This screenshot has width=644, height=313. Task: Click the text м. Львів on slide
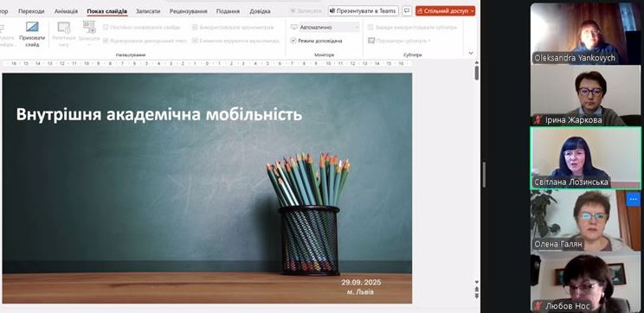[360, 292]
